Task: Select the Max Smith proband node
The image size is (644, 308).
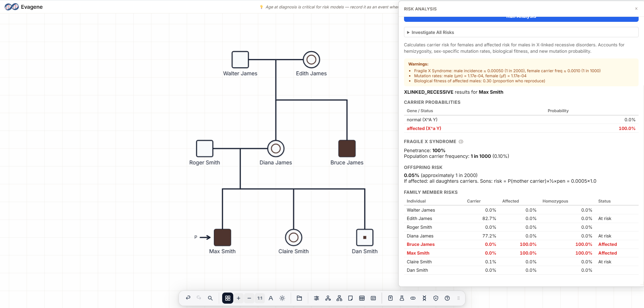Action: pos(222,237)
